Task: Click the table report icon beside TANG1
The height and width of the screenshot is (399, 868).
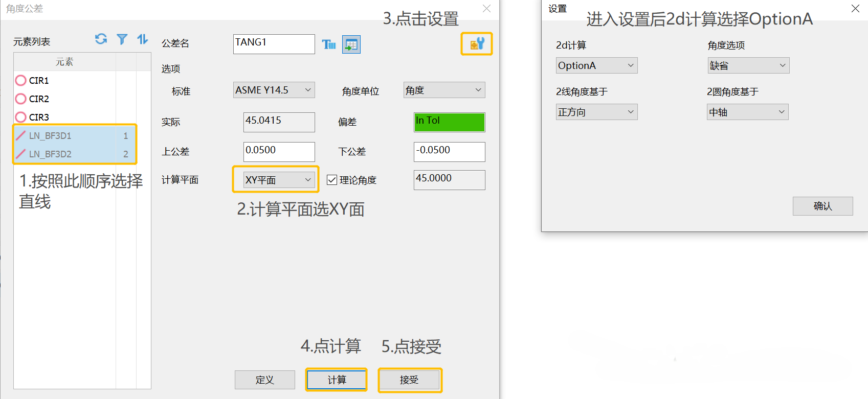Action: 351,44
